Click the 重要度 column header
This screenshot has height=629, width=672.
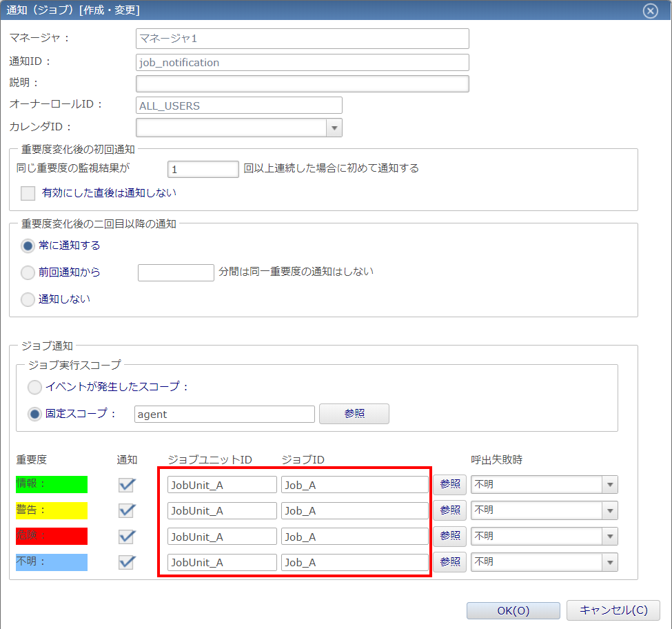[32, 459]
